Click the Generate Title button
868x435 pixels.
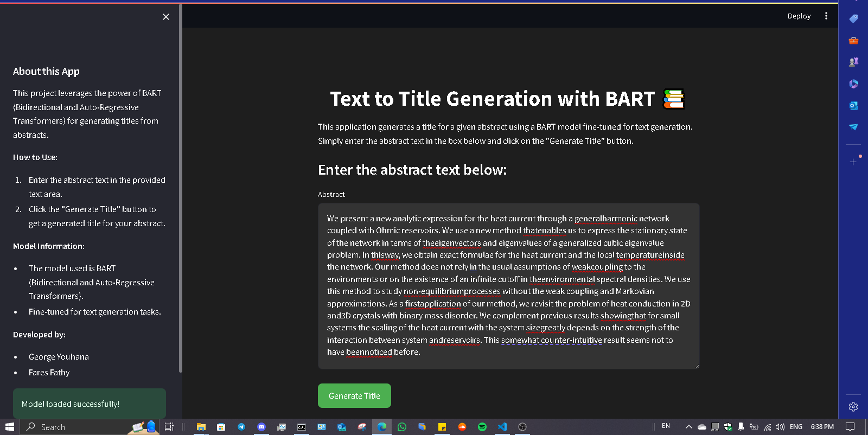pos(354,396)
